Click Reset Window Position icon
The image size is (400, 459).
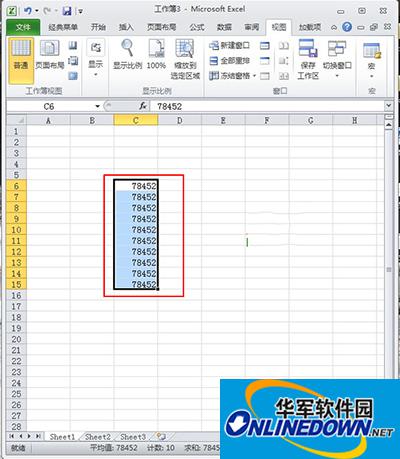284,76
